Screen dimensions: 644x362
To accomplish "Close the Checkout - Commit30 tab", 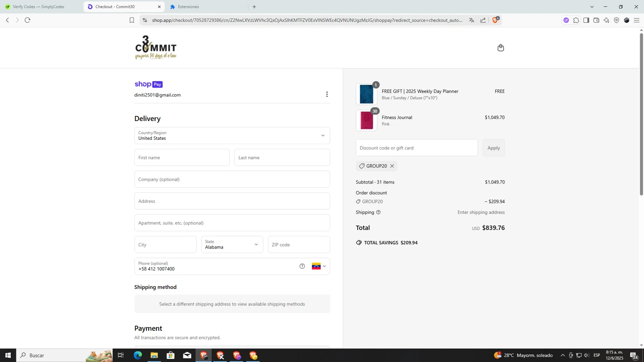I will click(159, 7).
